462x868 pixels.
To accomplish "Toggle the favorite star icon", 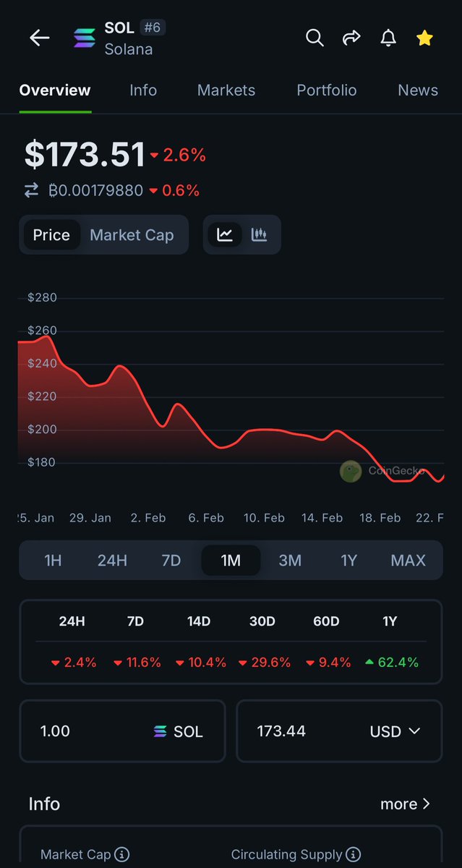I will (x=425, y=38).
